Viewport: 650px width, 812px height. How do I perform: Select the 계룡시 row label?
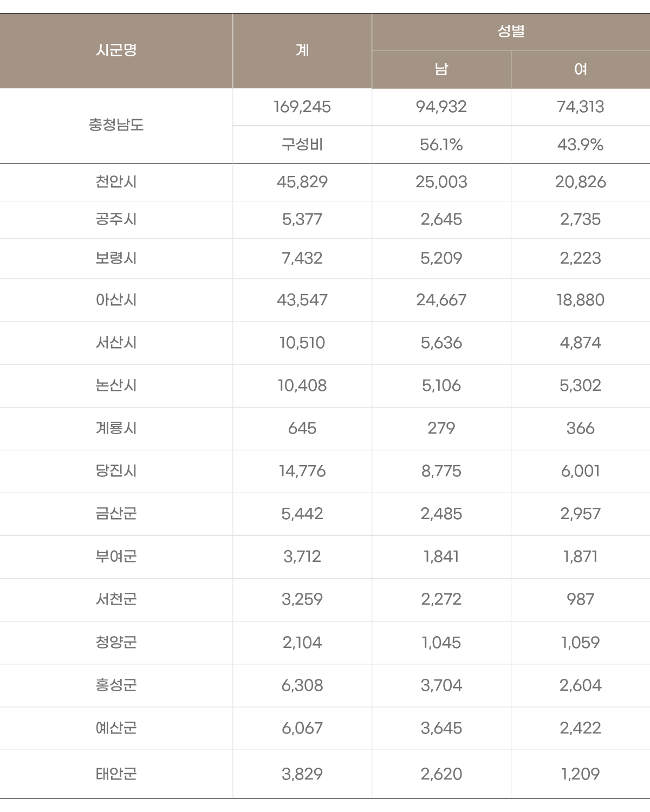click(116, 428)
